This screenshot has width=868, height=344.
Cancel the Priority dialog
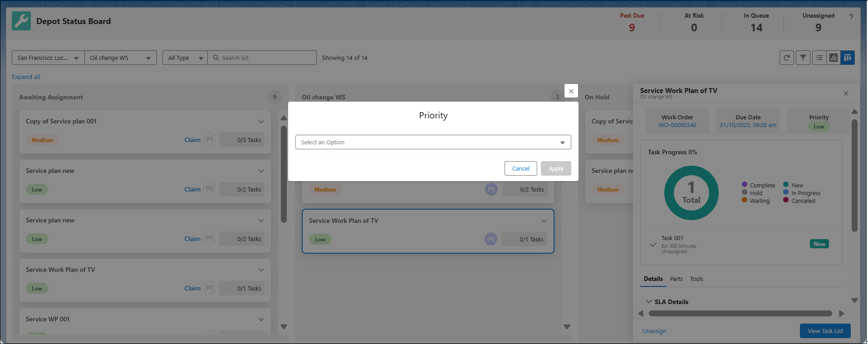coord(521,168)
